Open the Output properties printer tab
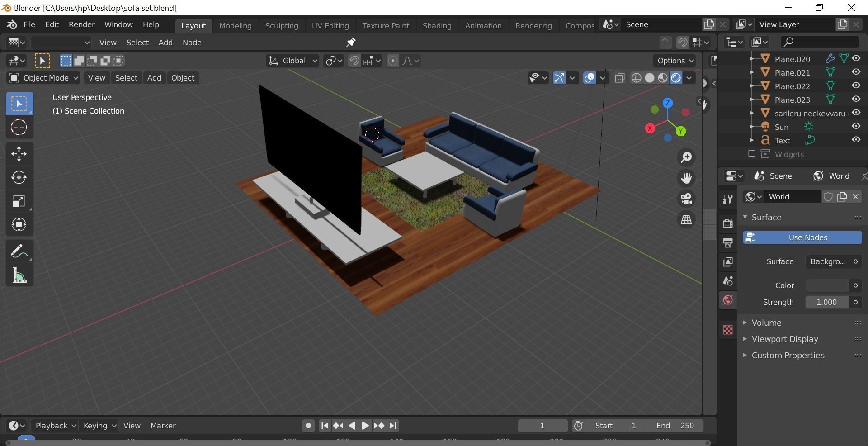The width and height of the screenshot is (868, 446). point(727,242)
